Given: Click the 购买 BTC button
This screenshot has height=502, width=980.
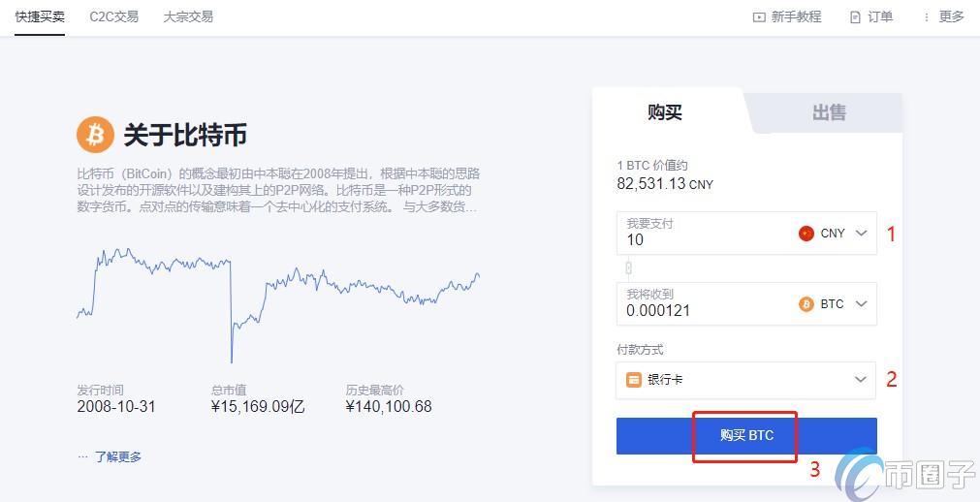Looking at the screenshot, I should pyautogui.click(x=746, y=436).
